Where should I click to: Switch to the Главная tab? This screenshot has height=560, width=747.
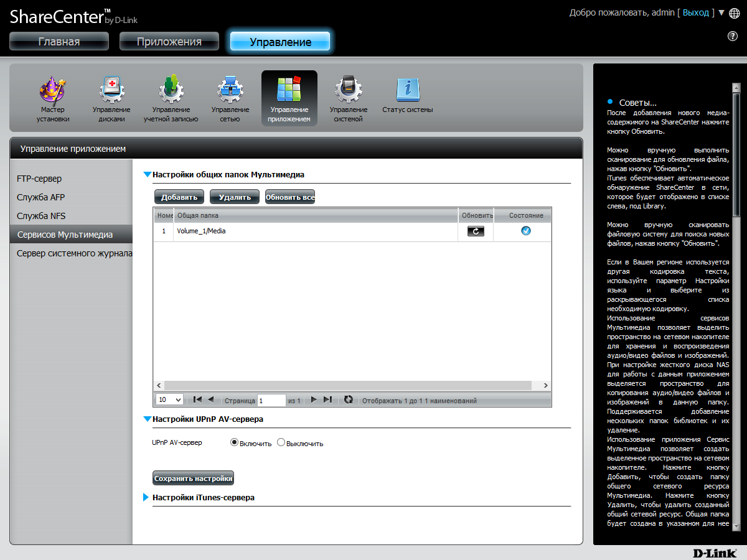pyautogui.click(x=59, y=42)
